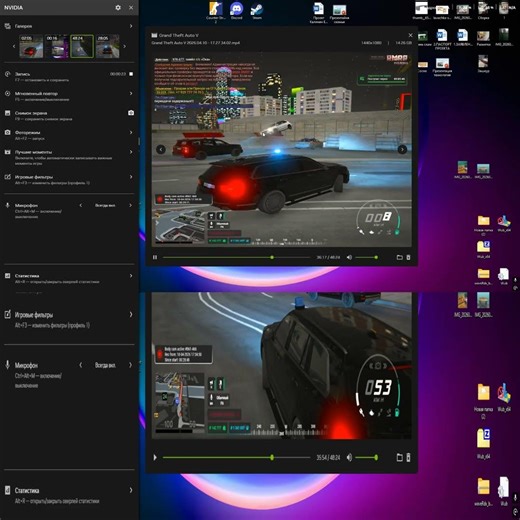520x520 pixels.
Task: Select the Снимок экрана menu row
Action: coord(69,116)
